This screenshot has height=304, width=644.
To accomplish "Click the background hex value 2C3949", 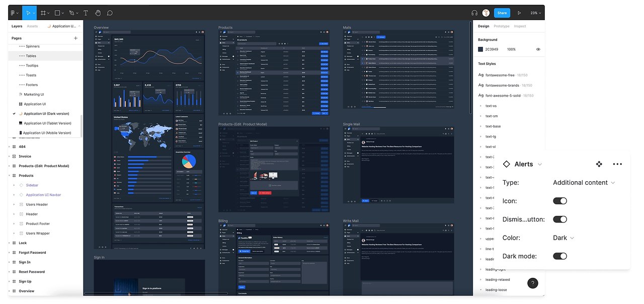I will 492,49.
